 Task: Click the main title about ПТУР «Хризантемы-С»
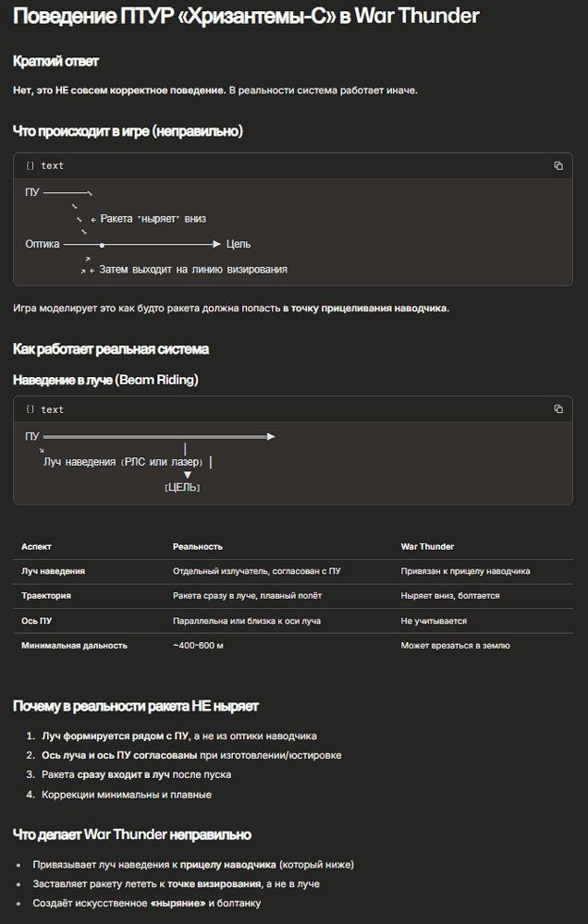click(246, 16)
